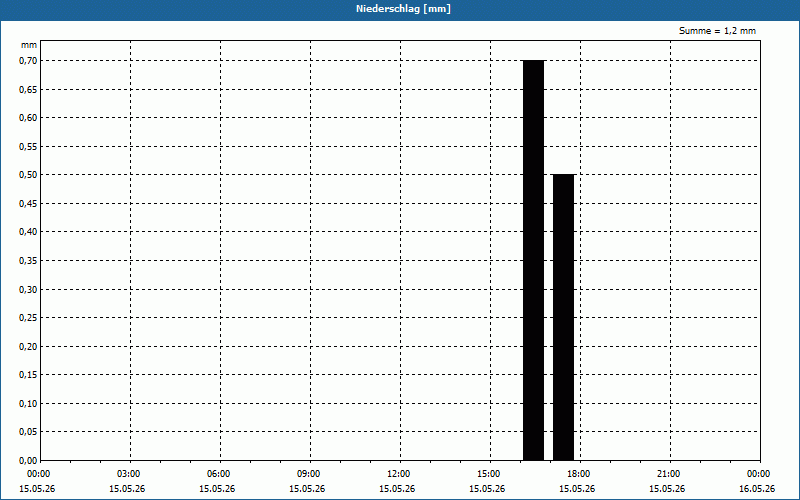
Task: Click the 0,70 mm precipitation bar
Action: 534,260
